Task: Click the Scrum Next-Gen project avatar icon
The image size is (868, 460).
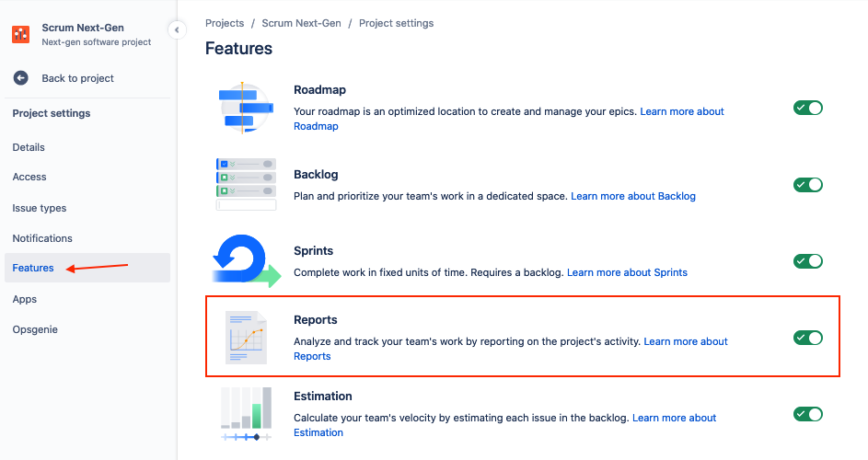Action: point(20,35)
